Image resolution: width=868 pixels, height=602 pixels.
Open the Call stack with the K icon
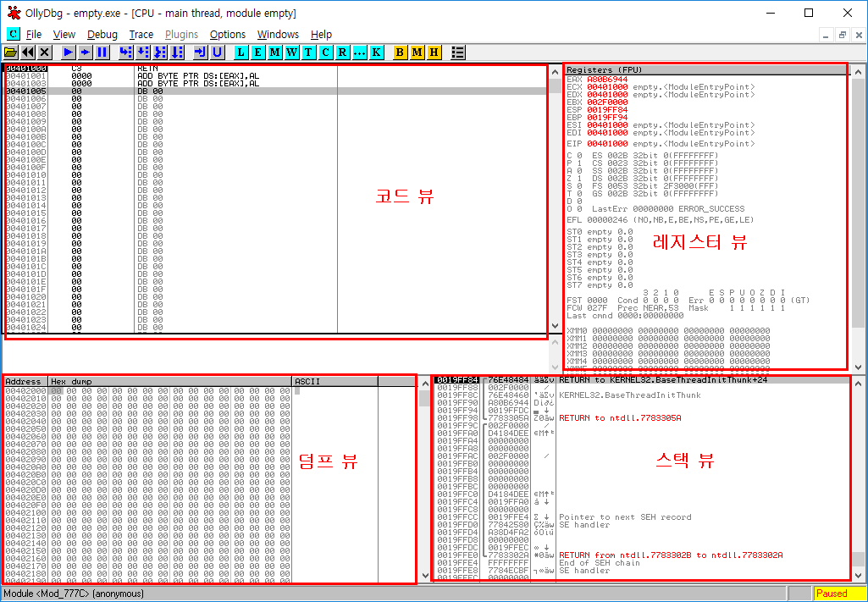pyautogui.click(x=377, y=52)
